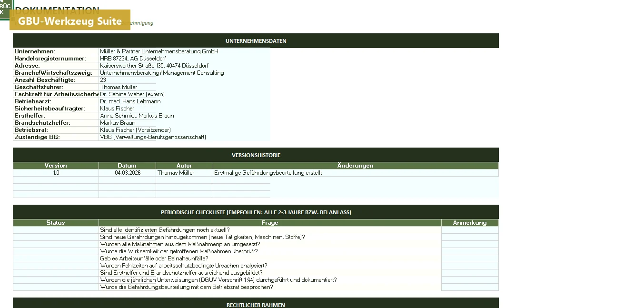Click question about 'neue Gefährdungen hinzugekommen'
Image resolution: width=644 pixels, height=308 pixels.
(x=270, y=237)
